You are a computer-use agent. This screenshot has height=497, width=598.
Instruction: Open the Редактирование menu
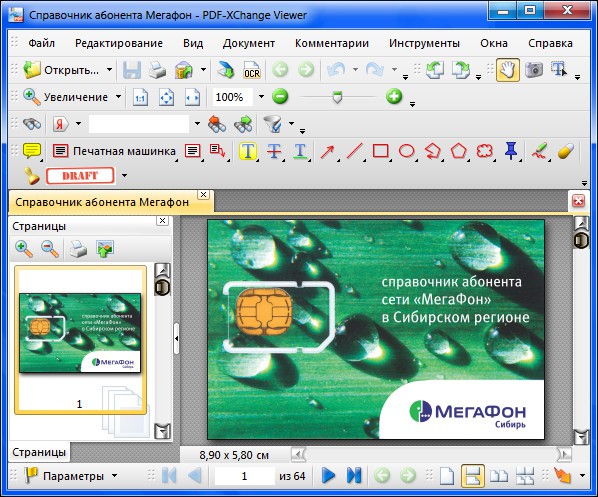119,43
